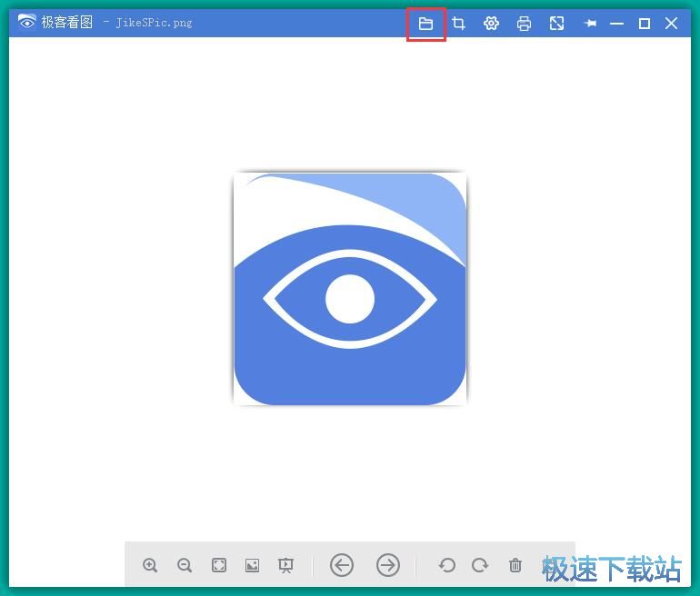This screenshot has height=596, width=700.
Task: Go to the previous image arrow
Action: point(342,565)
